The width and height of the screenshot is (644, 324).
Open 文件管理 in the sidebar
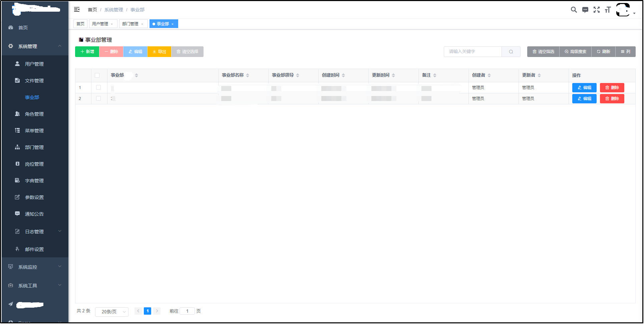pos(34,81)
